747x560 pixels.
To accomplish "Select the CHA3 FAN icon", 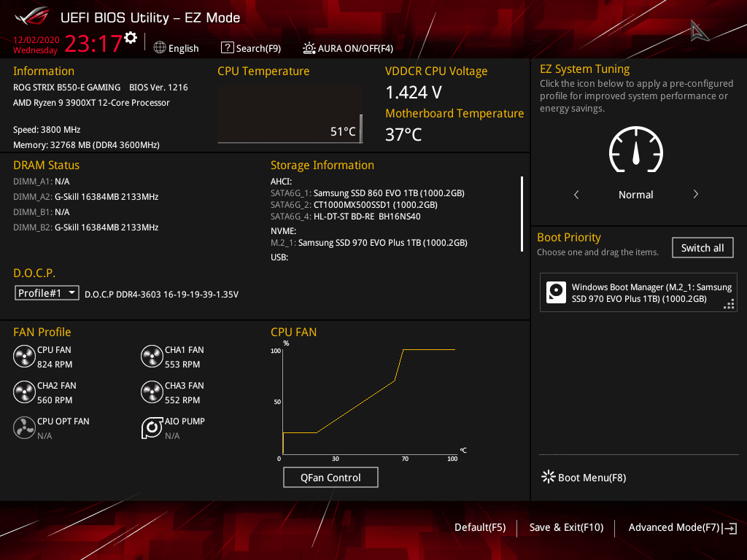I will (x=152, y=392).
